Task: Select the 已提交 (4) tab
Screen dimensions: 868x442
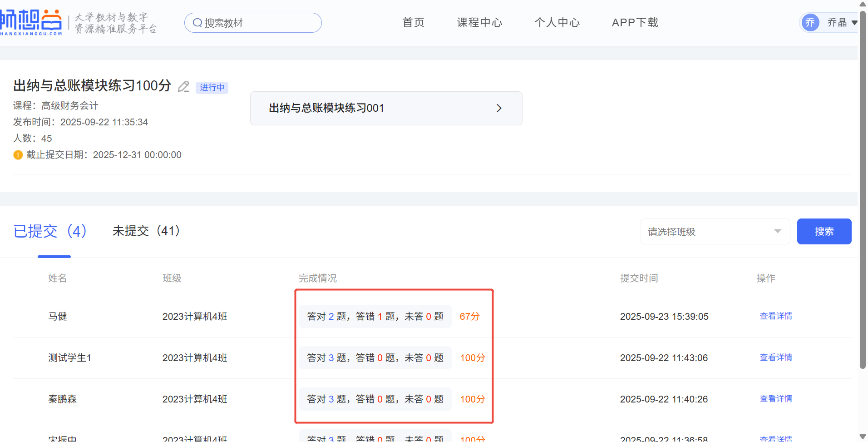Action: [x=50, y=231]
